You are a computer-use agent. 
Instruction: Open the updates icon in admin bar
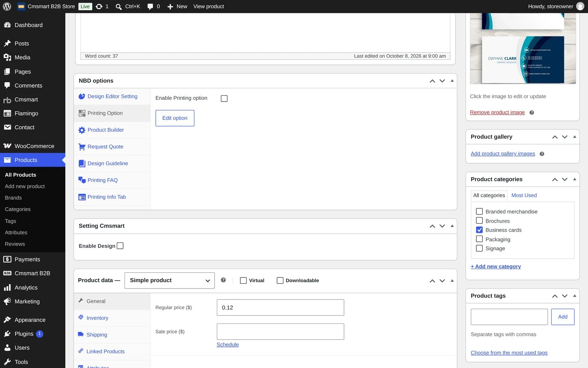coord(99,6)
